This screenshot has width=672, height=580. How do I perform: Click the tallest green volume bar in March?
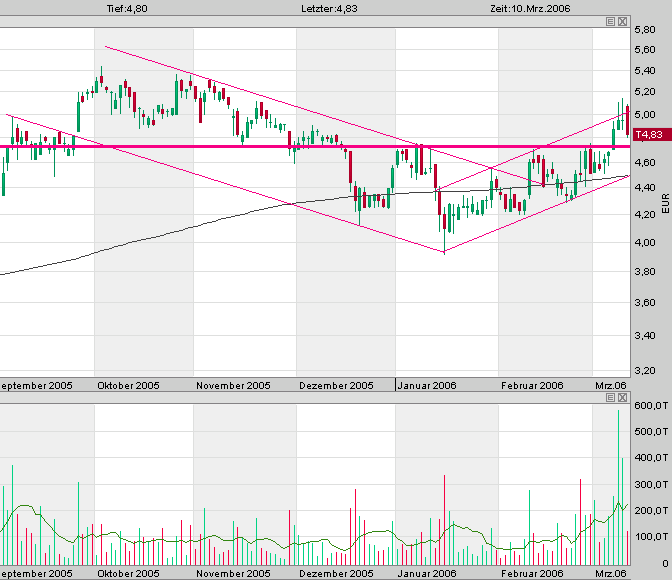(618, 487)
